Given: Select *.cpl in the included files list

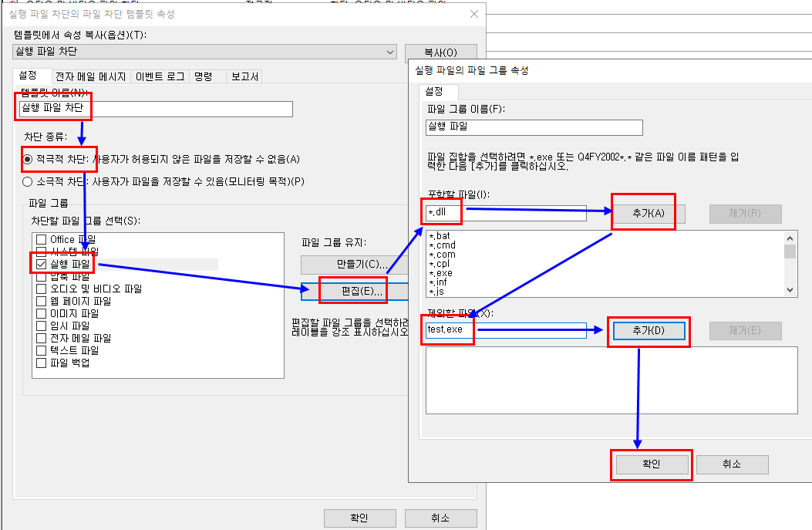Looking at the screenshot, I should (439, 264).
